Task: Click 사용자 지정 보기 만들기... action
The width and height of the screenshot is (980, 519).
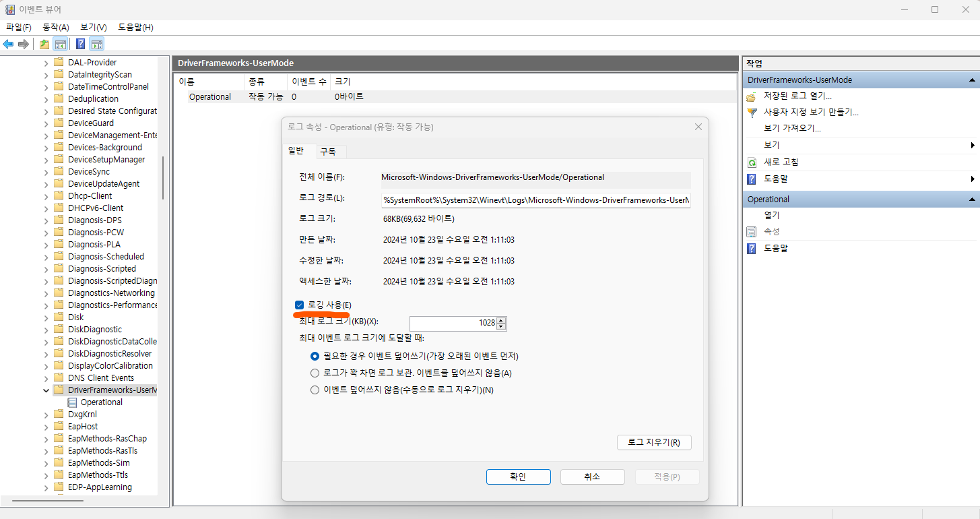Action: 811,113
